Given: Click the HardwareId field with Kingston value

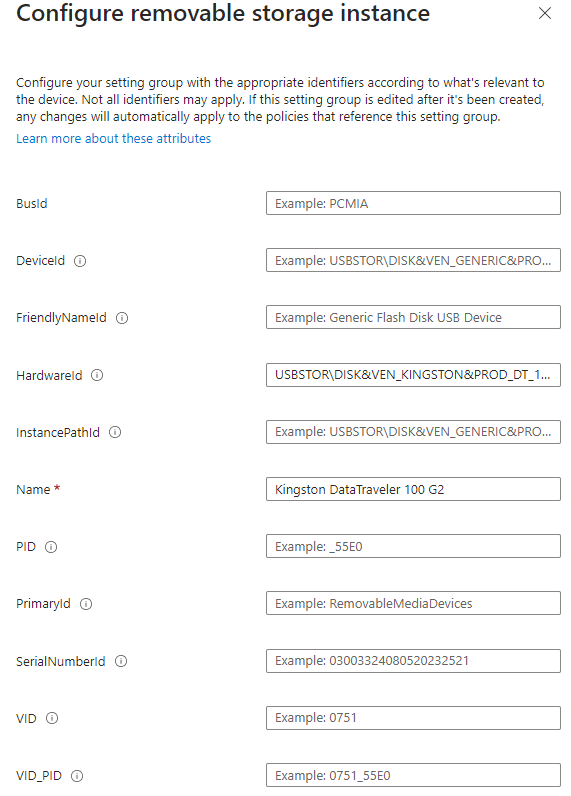Looking at the screenshot, I should click(413, 375).
